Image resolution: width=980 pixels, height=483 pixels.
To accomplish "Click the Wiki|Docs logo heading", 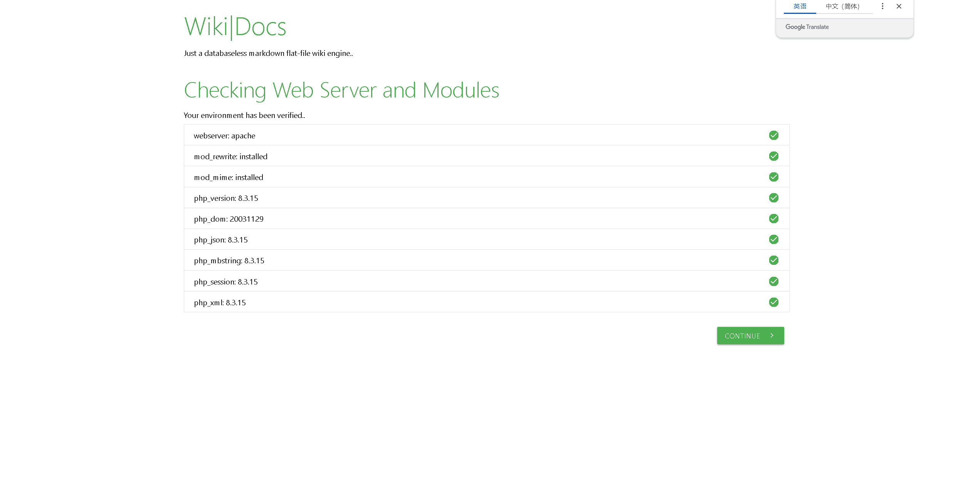I will [235, 27].
